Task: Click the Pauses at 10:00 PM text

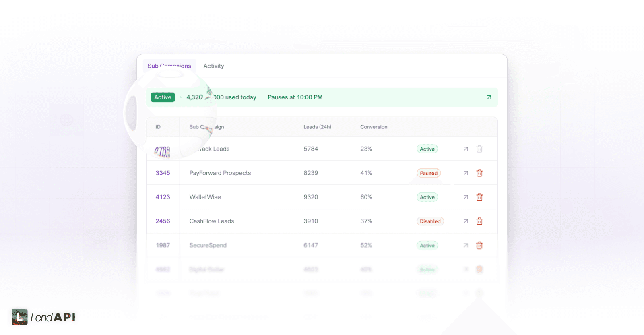Action: coord(295,97)
